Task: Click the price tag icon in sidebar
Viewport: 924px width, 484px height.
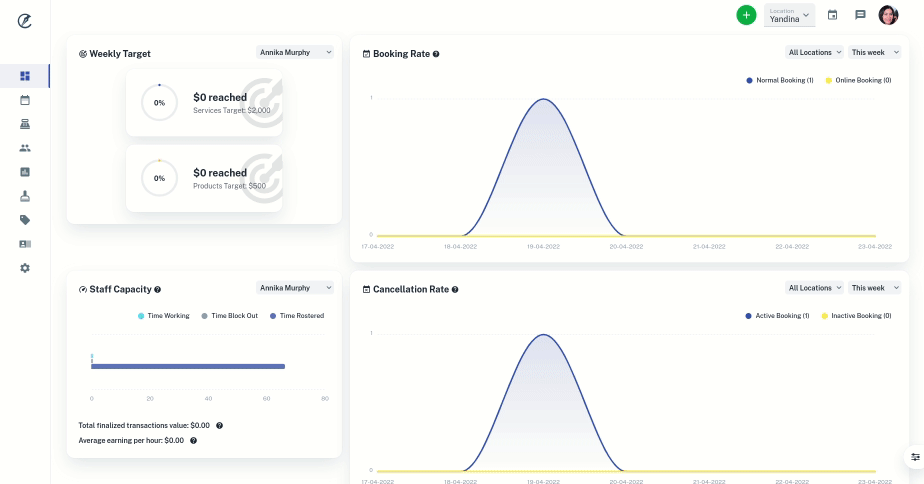Action: [x=25, y=220]
